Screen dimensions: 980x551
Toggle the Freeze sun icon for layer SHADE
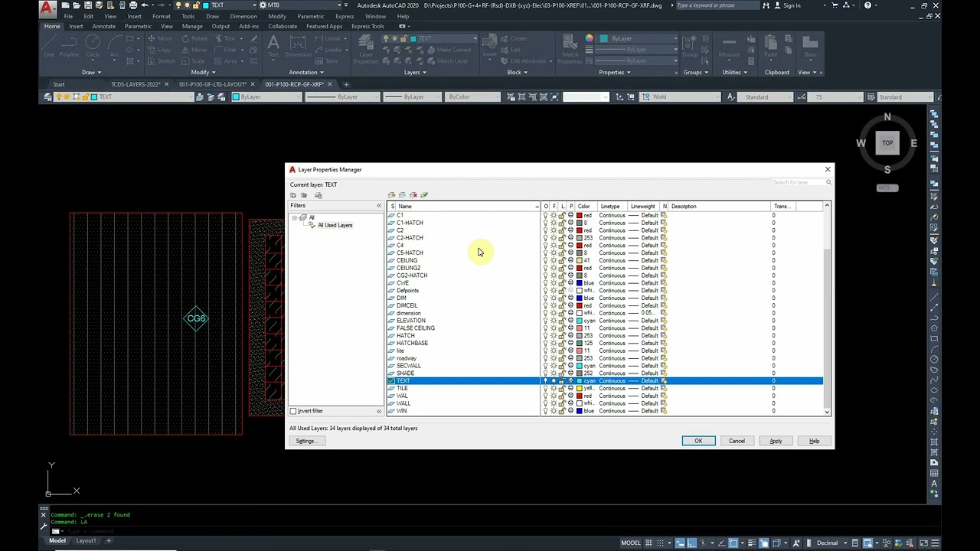pyautogui.click(x=554, y=373)
